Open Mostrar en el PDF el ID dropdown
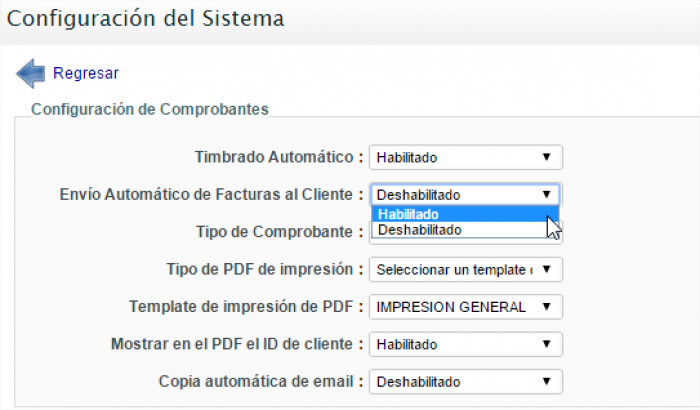700x410 pixels. point(466,344)
